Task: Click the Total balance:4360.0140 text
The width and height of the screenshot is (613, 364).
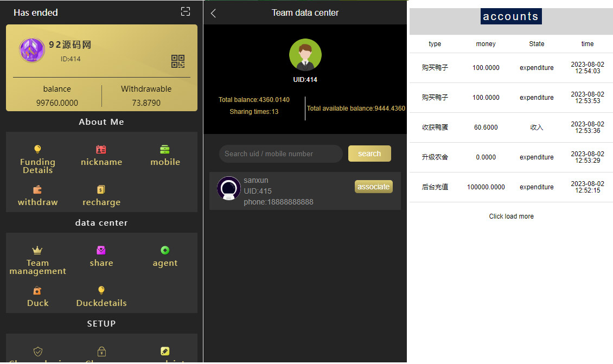Action: coord(254,100)
